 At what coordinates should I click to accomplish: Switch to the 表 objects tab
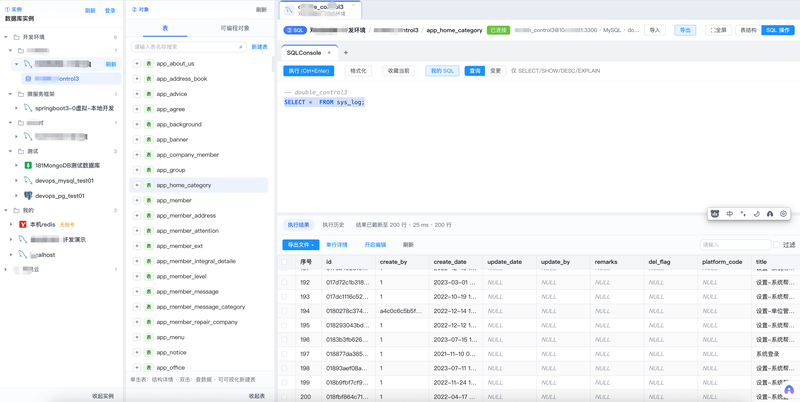click(165, 29)
